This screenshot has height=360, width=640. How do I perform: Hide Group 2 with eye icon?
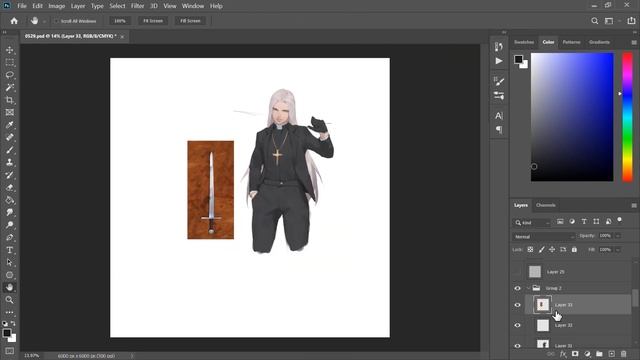(x=518, y=289)
